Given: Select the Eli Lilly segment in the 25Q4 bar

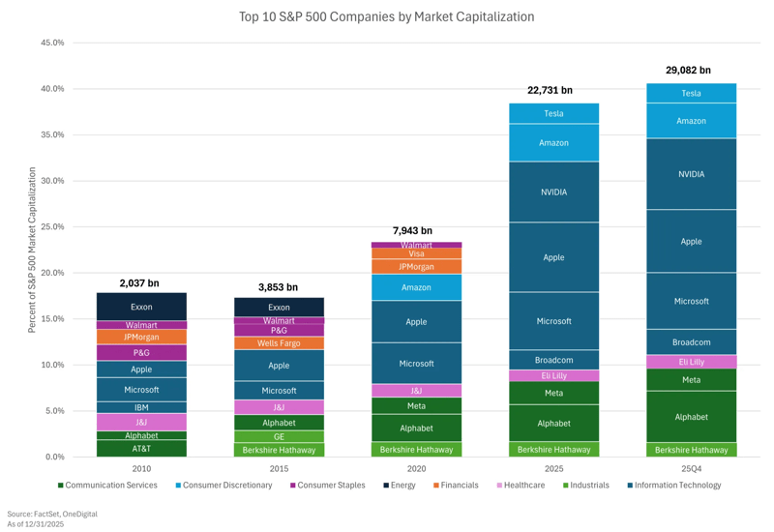Looking at the screenshot, I should (691, 362).
